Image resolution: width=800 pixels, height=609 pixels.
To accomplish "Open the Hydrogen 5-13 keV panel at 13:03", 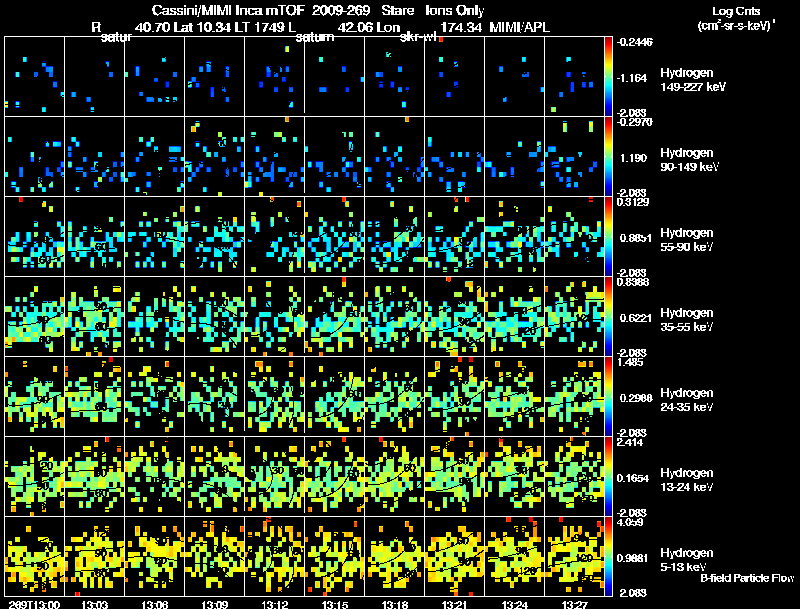I will pyautogui.click(x=94, y=556).
